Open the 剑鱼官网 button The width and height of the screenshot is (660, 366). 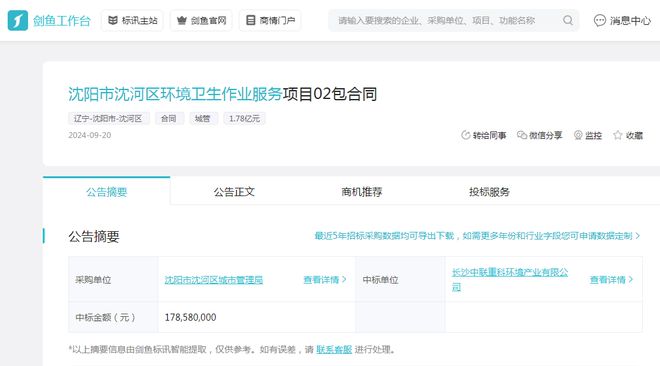tap(201, 20)
